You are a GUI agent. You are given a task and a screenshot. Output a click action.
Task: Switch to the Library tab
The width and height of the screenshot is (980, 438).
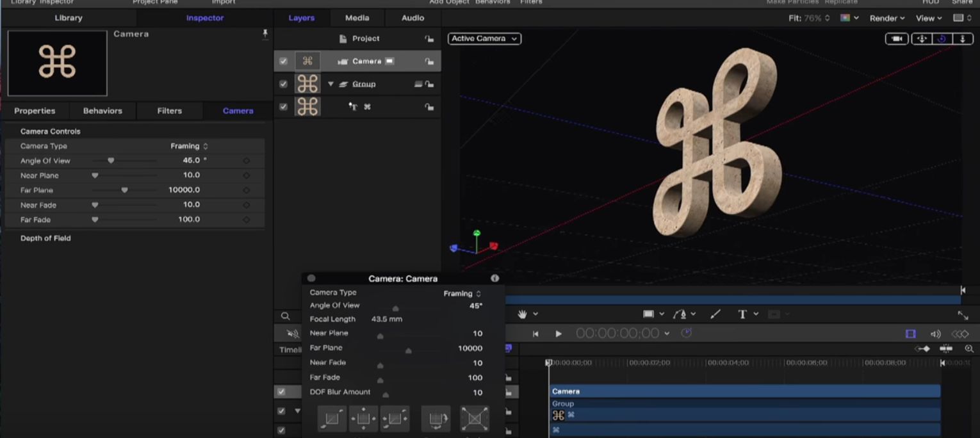69,18
